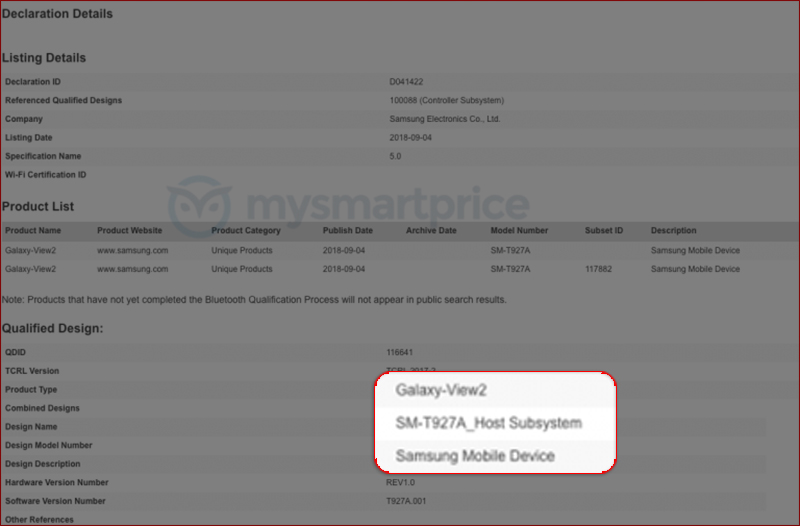Select 'Unique Products' in row with Subset ID 117882

click(242, 269)
